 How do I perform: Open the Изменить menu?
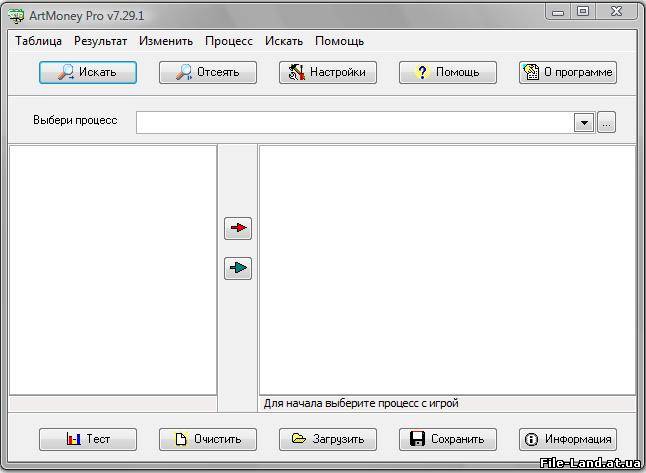coord(166,41)
